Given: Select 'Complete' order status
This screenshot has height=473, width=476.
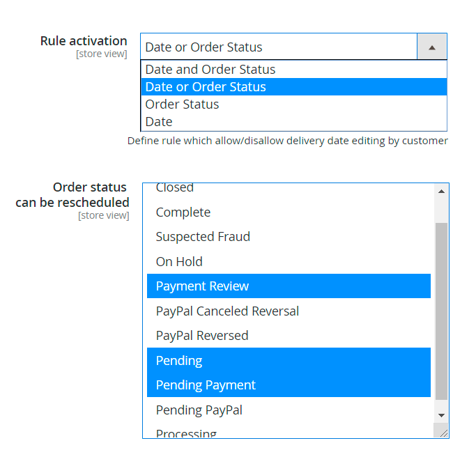Looking at the screenshot, I should pyautogui.click(x=183, y=212).
